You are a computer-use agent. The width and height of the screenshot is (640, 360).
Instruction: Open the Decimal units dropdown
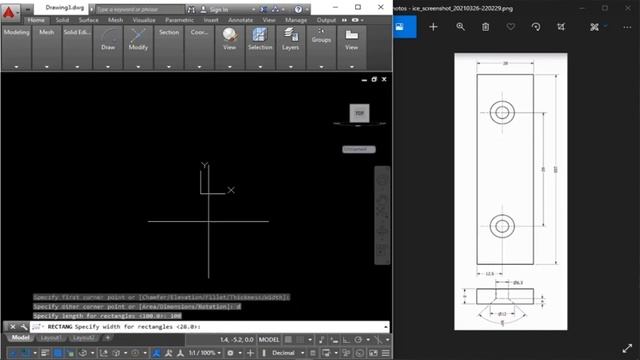(x=288, y=353)
